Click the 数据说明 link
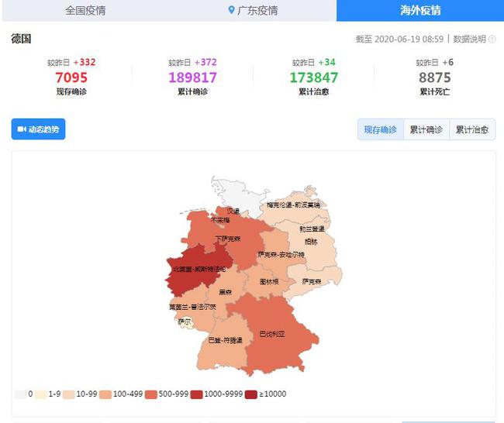This screenshot has height=423, width=504. coord(469,40)
